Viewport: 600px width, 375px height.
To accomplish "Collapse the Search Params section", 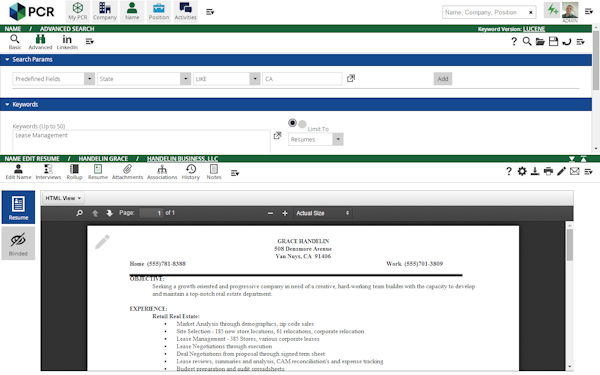I will pos(7,60).
